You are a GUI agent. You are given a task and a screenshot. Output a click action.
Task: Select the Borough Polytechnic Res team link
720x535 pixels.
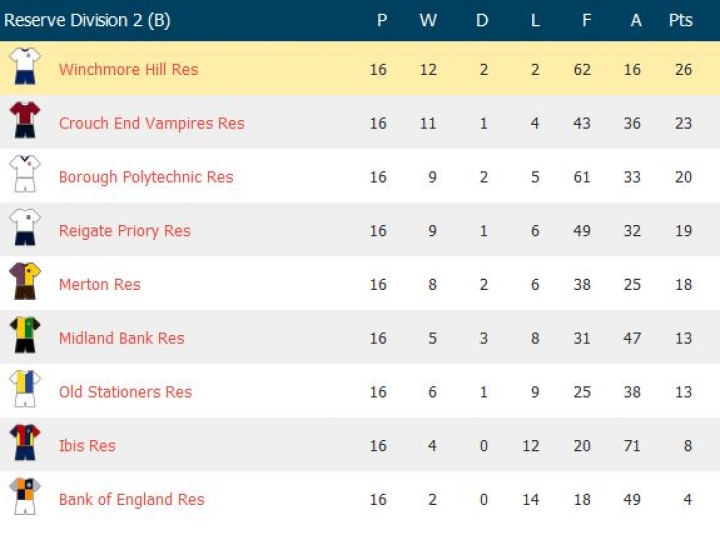(x=146, y=177)
